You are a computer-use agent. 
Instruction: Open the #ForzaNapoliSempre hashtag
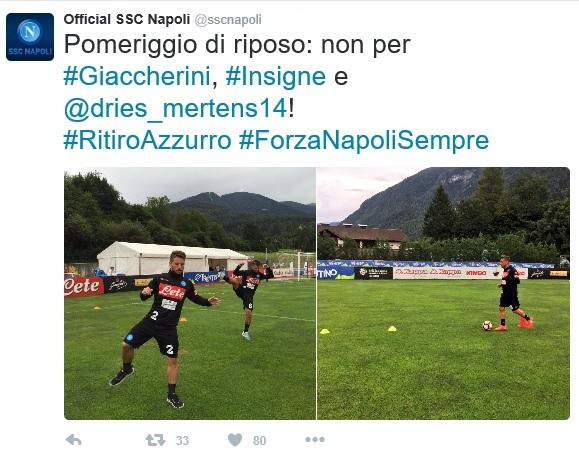[364, 141]
